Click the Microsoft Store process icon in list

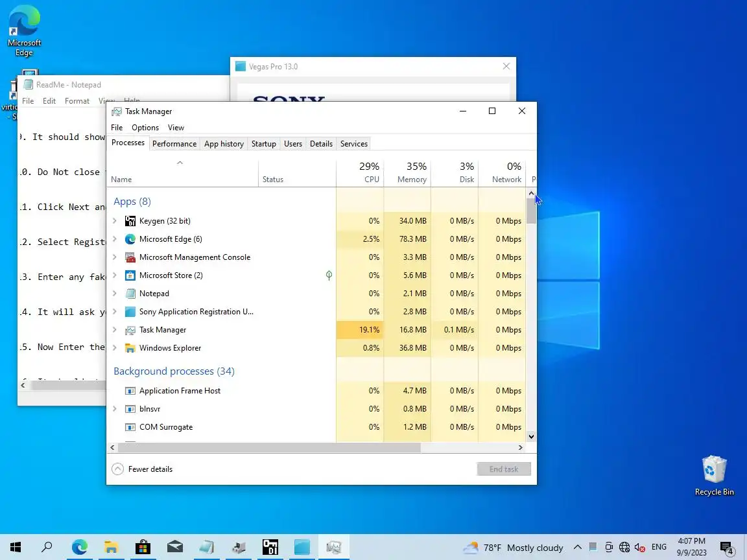130,275
